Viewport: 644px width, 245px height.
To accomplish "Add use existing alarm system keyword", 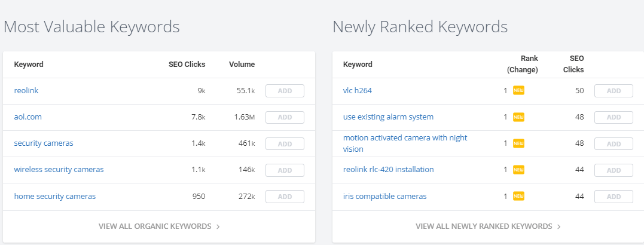I will click(614, 117).
